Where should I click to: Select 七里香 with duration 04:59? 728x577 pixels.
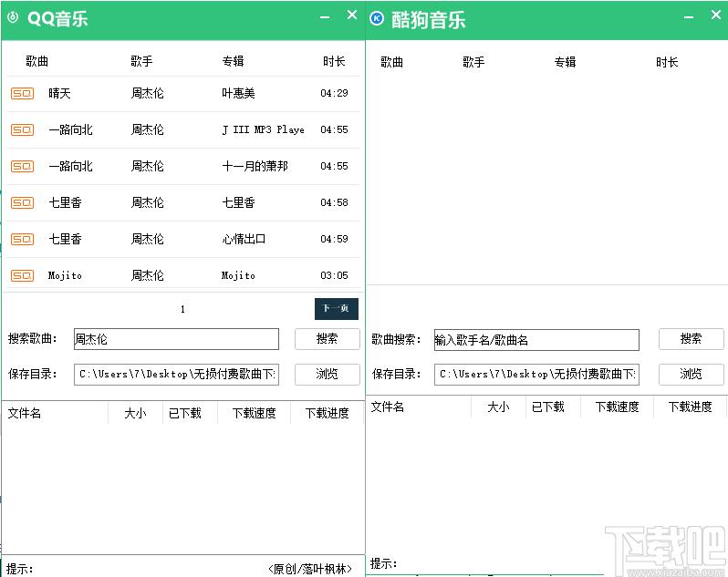click(65, 240)
